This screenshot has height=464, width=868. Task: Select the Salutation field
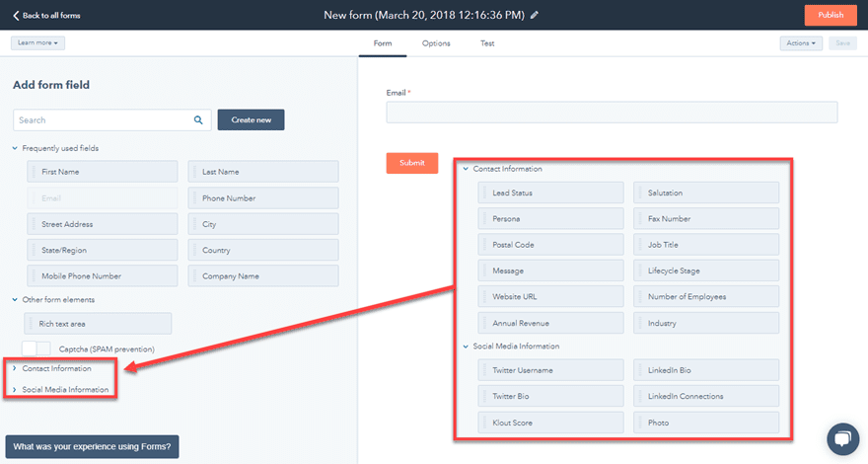[706, 193]
